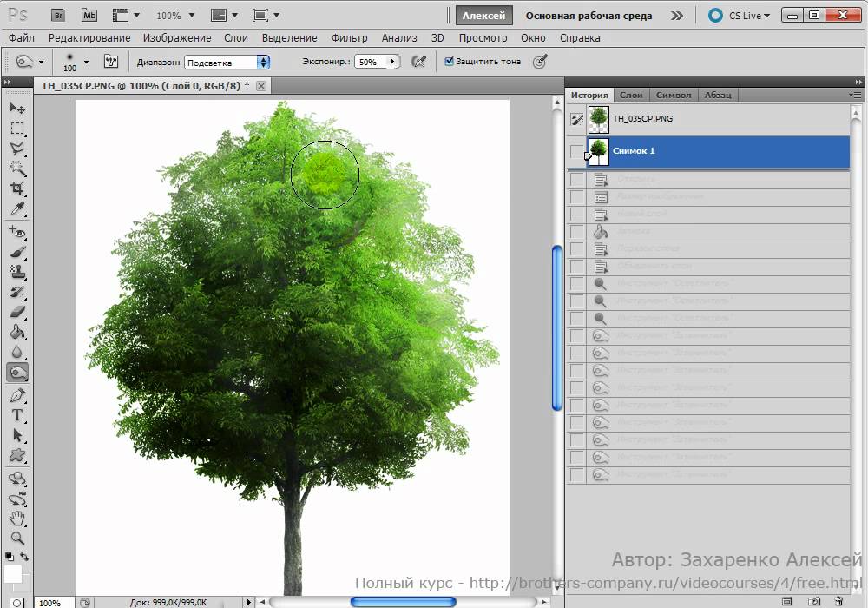Select the Eraser tool
The height and width of the screenshot is (608, 868).
pos(16,312)
